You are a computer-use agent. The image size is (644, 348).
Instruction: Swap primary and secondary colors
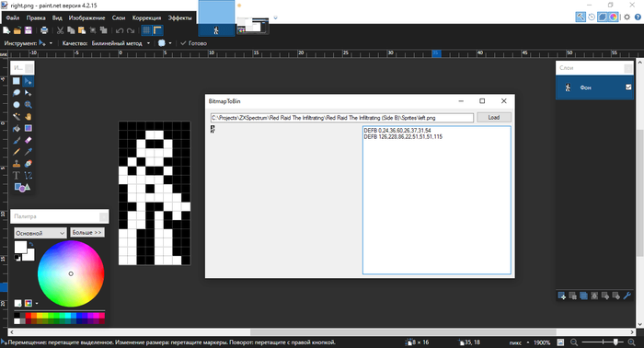point(30,244)
